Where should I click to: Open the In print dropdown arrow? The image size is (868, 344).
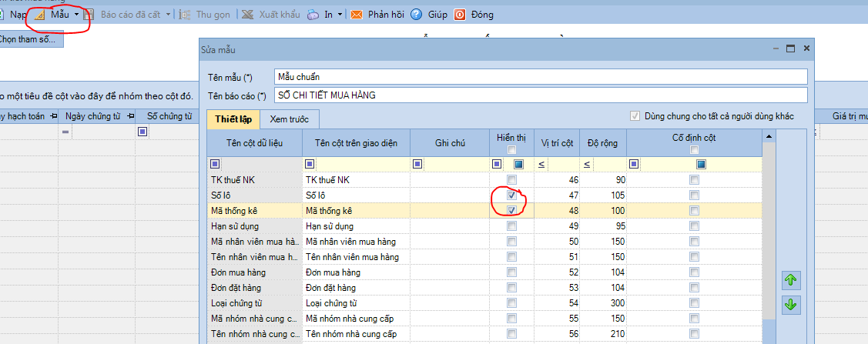click(x=340, y=15)
